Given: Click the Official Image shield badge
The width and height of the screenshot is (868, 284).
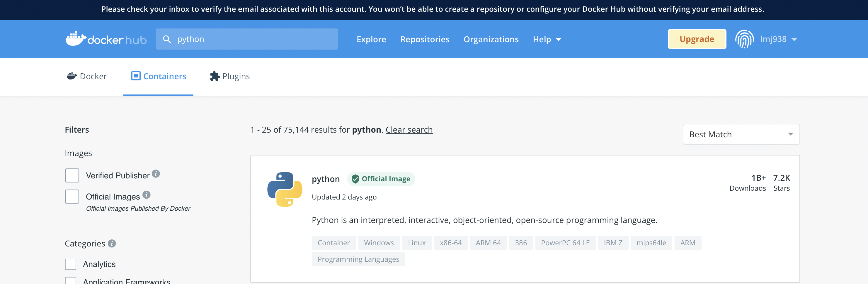Looking at the screenshot, I should (381, 179).
